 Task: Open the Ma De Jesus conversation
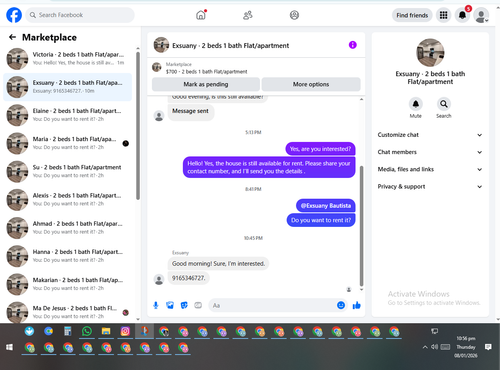pos(68,312)
